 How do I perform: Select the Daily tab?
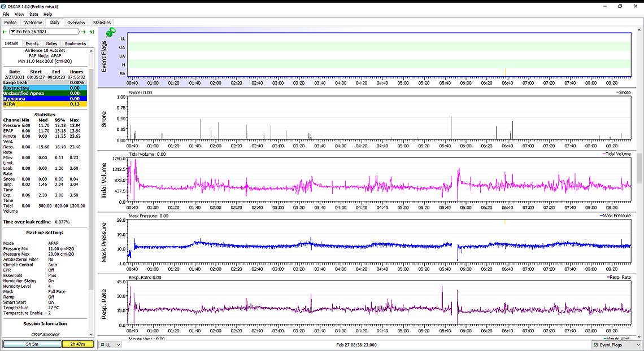coord(55,22)
